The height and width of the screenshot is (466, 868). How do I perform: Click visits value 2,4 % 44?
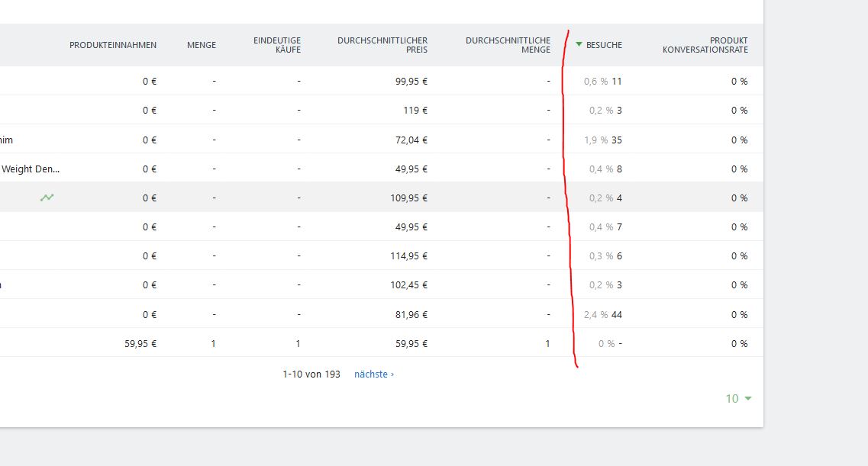pos(603,314)
